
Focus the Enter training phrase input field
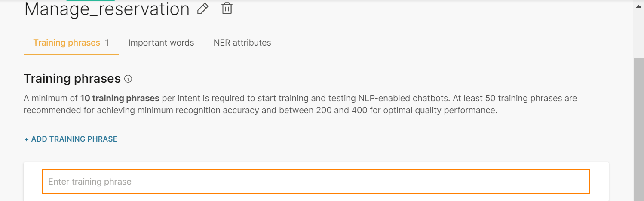coord(316,182)
